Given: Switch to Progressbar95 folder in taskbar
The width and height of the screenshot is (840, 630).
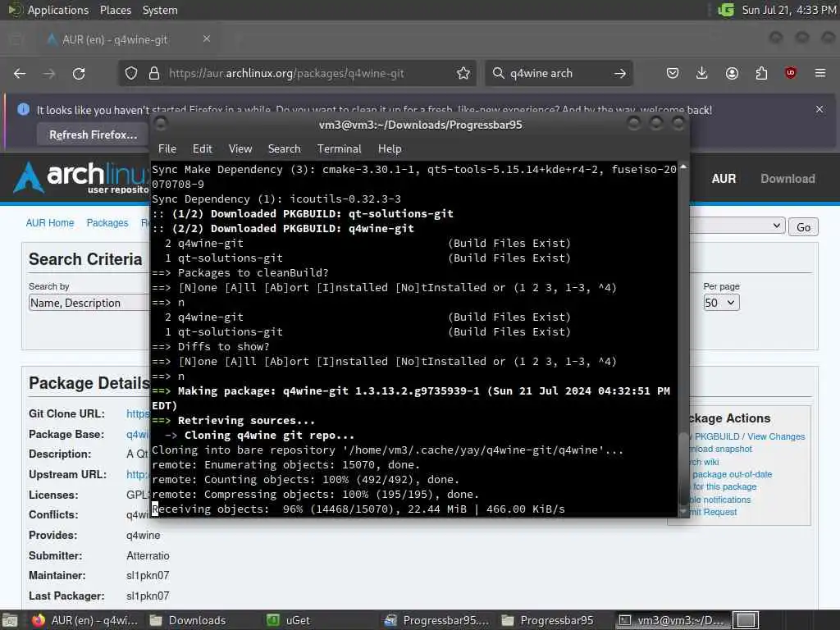Looking at the screenshot, I should pyautogui.click(x=549, y=620).
